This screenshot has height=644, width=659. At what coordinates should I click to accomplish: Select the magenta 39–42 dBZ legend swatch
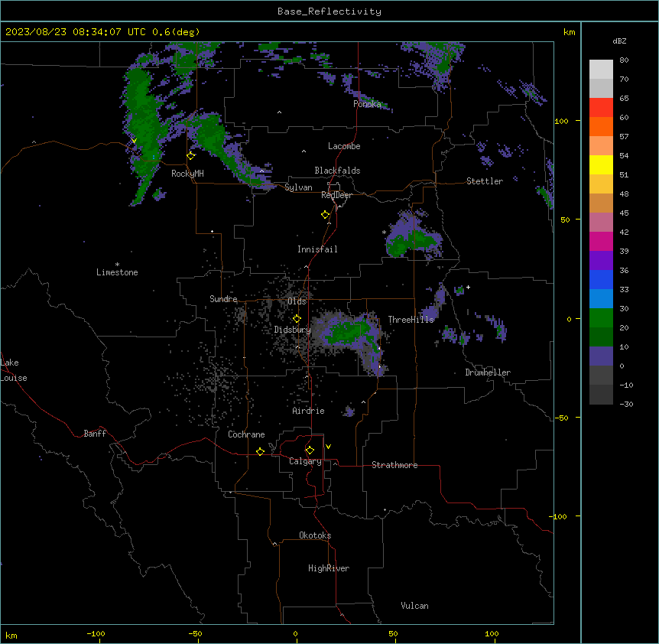click(x=601, y=241)
